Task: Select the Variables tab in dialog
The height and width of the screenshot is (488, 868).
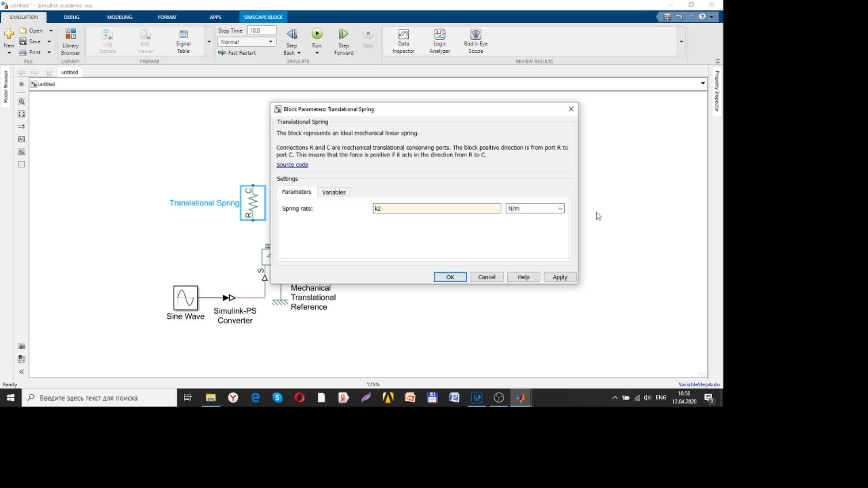Action: [334, 192]
